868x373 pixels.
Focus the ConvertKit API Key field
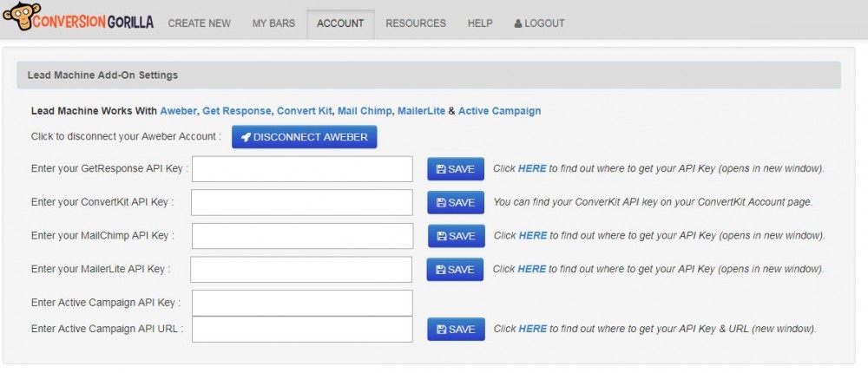click(x=302, y=203)
